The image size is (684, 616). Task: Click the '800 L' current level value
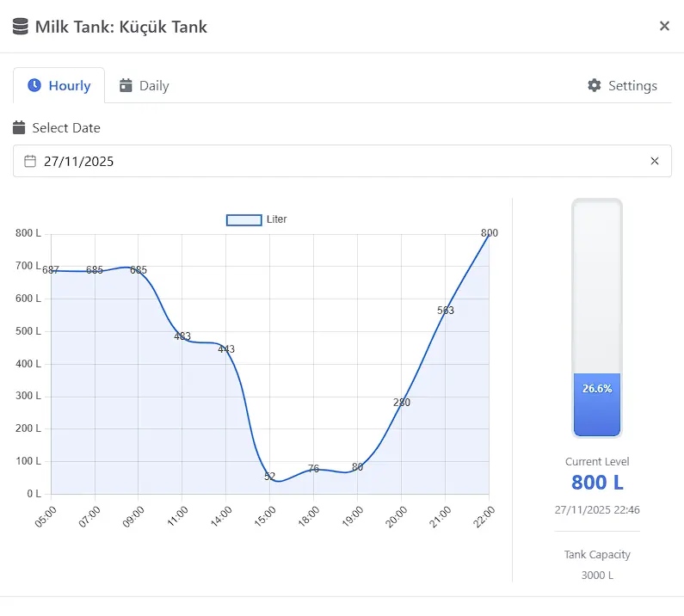click(x=597, y=483)
